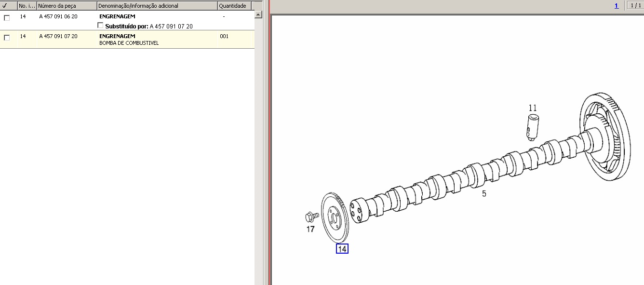Click the checkmark column header
644x285 pixels.
5,6
